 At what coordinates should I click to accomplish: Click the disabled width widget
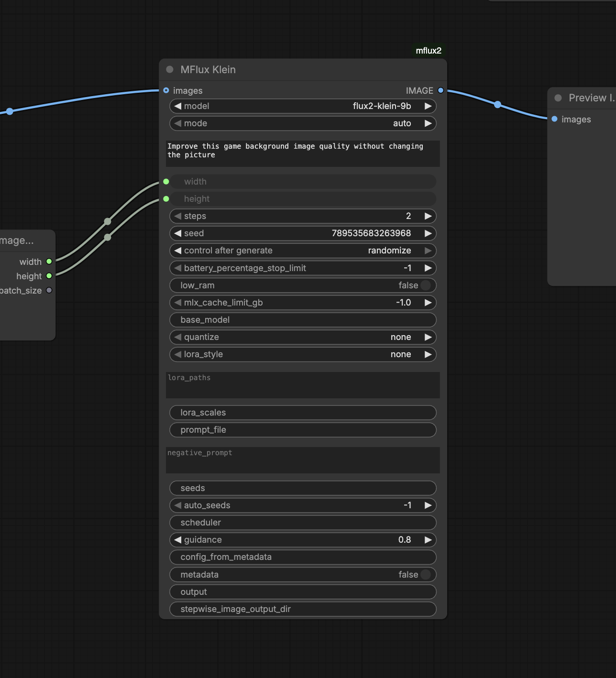pos(303,182)
